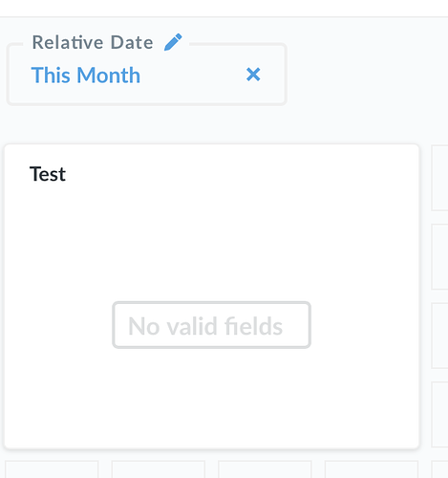This screenshot has width=448, height=478.
Task: Select the first empty grid cell under Test card
Action: (x=52, y=469)
